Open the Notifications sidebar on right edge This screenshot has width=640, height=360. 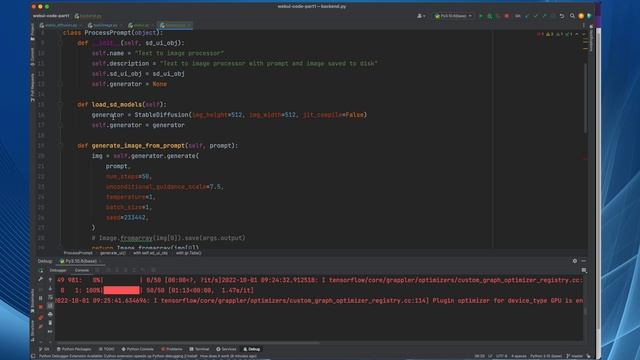(x=591, y=38)
